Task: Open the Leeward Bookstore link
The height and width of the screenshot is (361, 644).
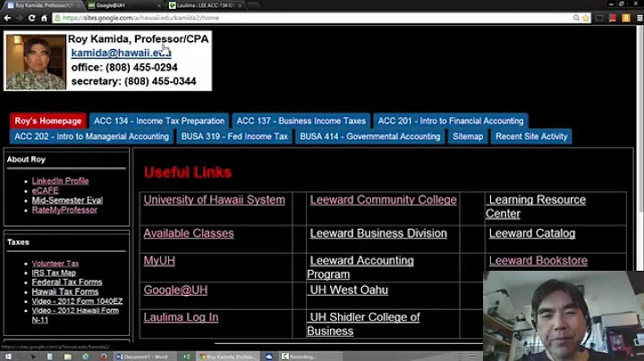Action: pyautogui.click(x=538, y=261)
